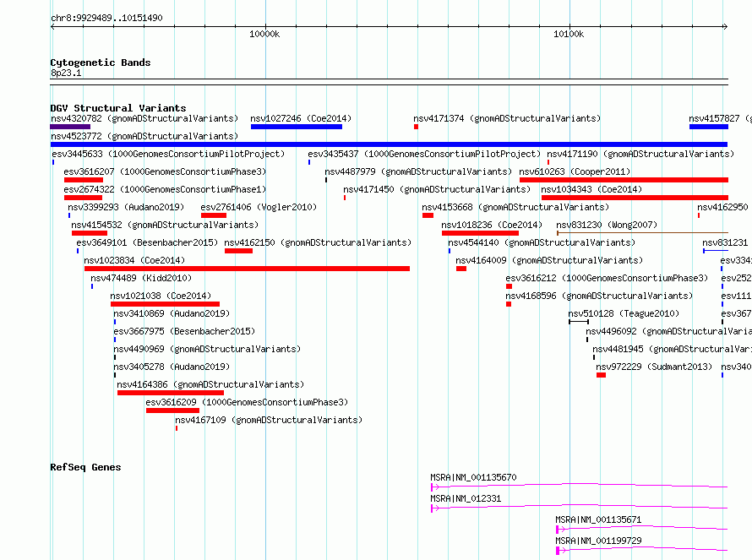Open the nsv4544140 variant label
The image size is (752, 560).
pos(542,242)
